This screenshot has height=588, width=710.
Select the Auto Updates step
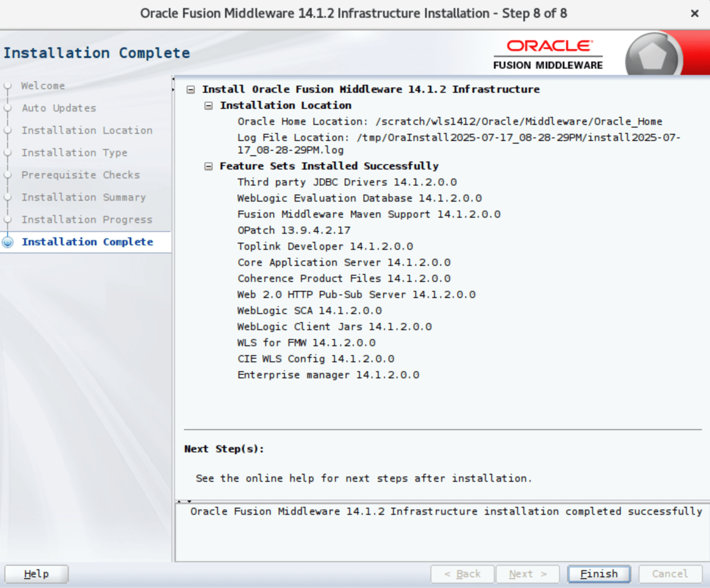(59, 108)
